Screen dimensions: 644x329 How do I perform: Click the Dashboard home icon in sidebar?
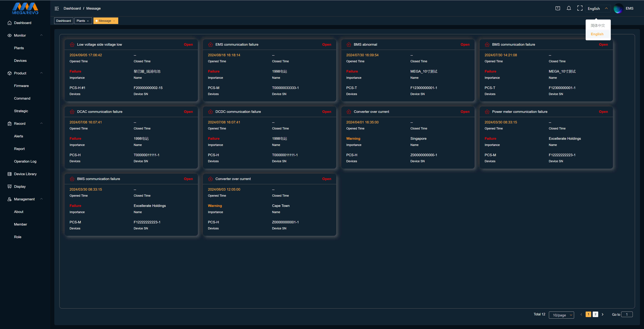coord(10,23)
